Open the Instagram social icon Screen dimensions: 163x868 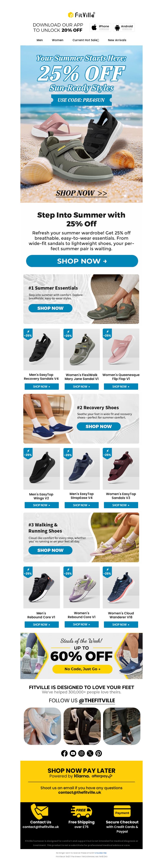click(x=81, y=753)
